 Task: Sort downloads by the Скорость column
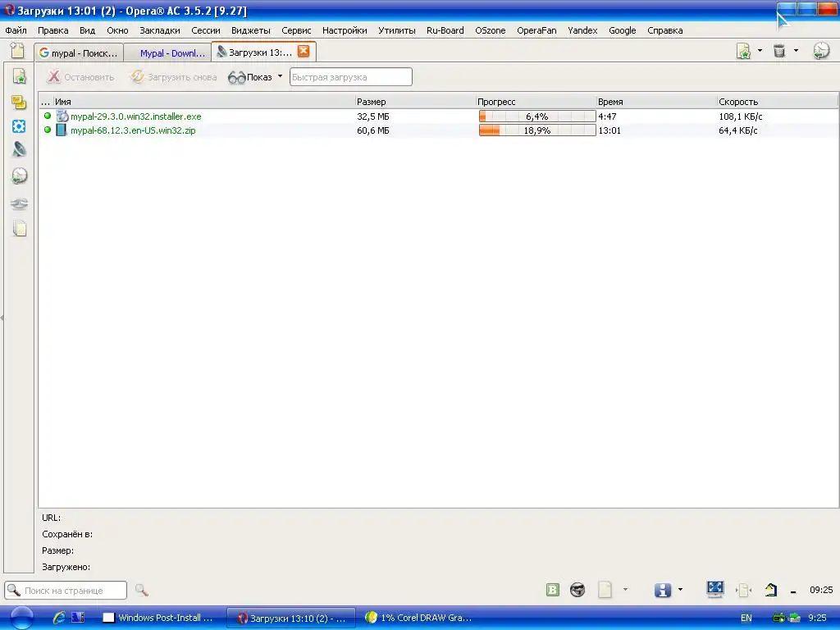coord(778,101)
